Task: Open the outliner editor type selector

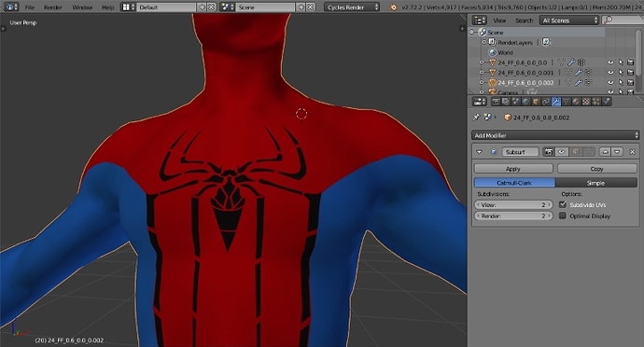Action: (x=480, y=21)
